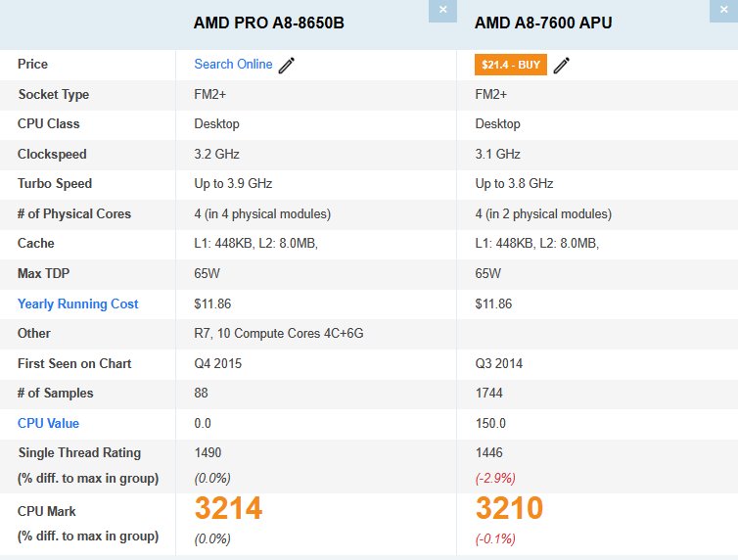Select 'R7, 10 Compute Cores 4C+6G' text
Viewport: 738px width, 560px height.
279,333
